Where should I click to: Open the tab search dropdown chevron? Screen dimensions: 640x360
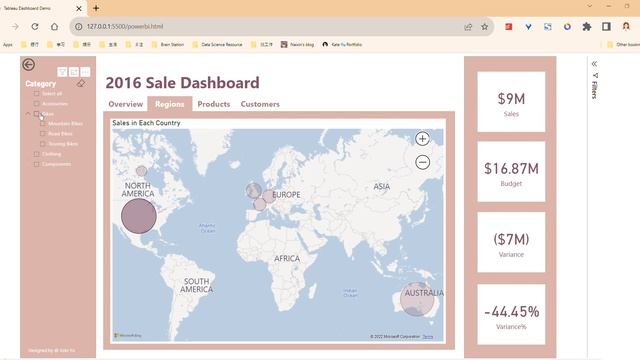click(x=589, y=6)
